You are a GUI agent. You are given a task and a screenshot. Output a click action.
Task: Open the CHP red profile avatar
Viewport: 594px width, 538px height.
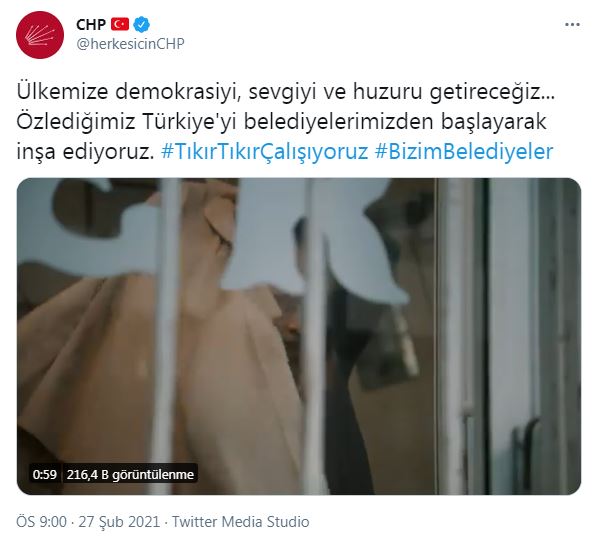(40, 35)
